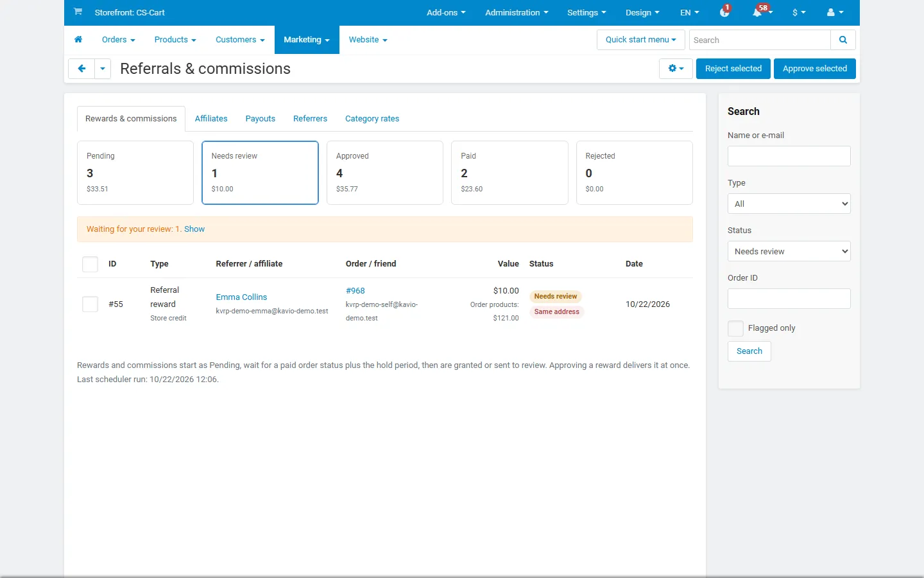Click the storefront cart icon
Viewport: 924px width, 578px height.
click(x=78, y=12)
